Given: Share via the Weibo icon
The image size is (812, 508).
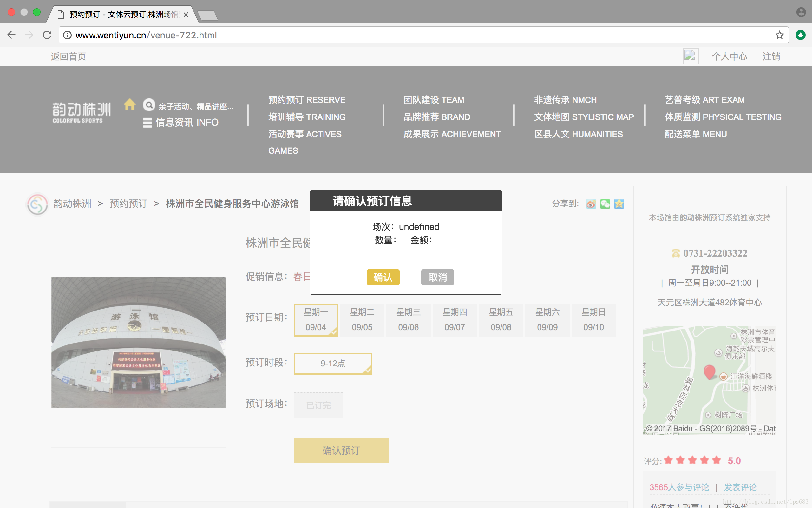Looking at the screenshot, I should point(591,204).
